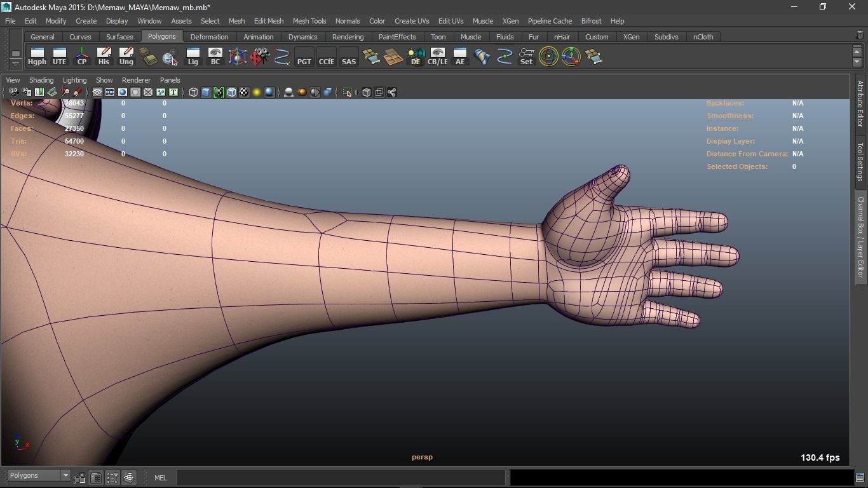Toggle textured checker display
Screen dimensions: 868x488
(x=244, y=92)
